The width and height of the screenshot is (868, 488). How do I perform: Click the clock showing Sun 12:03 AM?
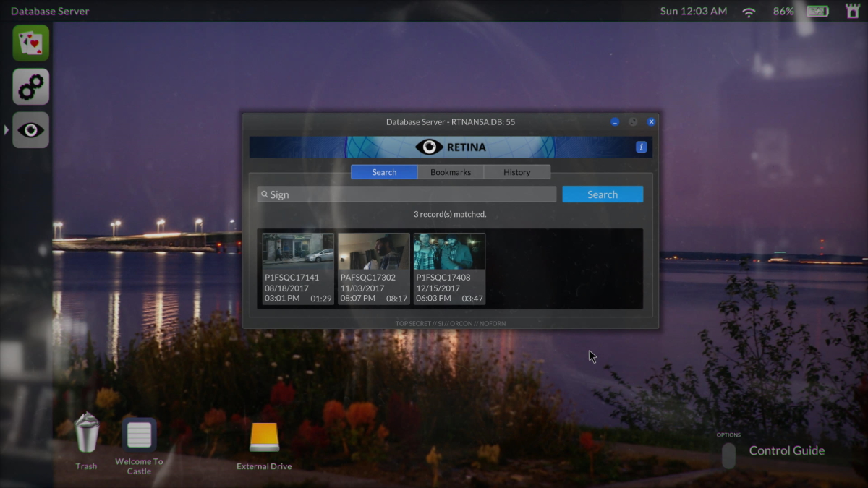694,12
